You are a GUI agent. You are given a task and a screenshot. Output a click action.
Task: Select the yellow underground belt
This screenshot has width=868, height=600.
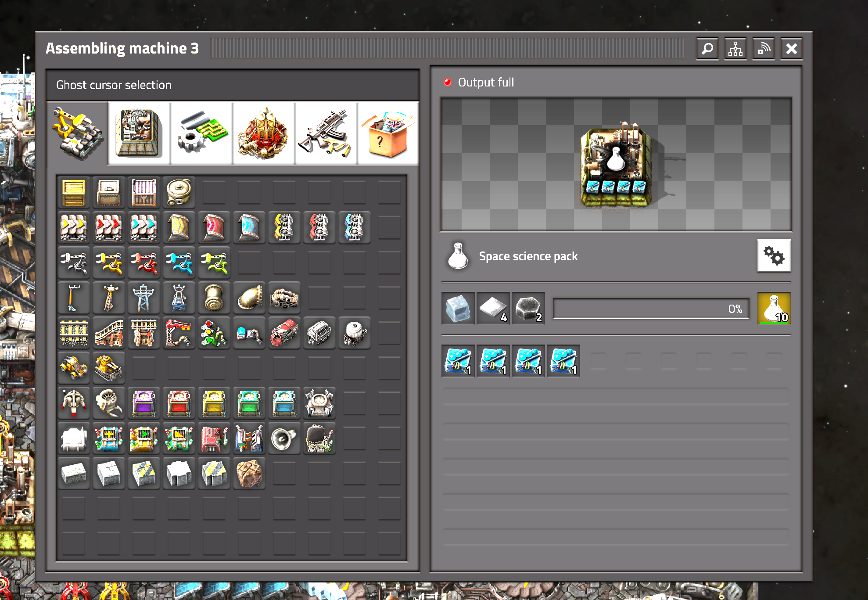[179, 227]
